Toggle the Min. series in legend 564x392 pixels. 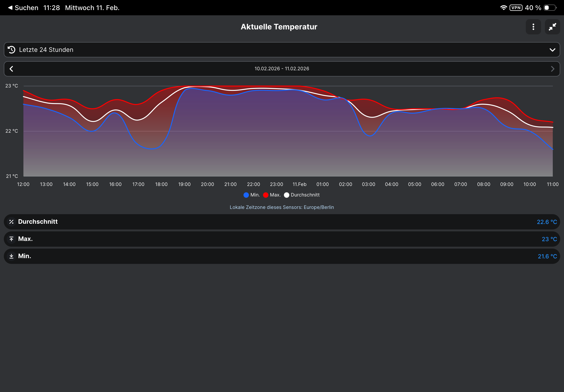point(255,195)
